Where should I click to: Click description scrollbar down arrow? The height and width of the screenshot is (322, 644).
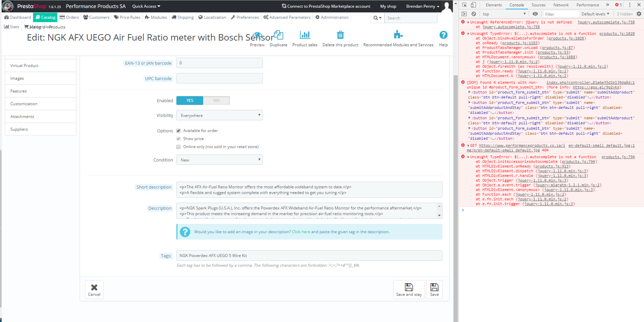click(x=439, y=216)
